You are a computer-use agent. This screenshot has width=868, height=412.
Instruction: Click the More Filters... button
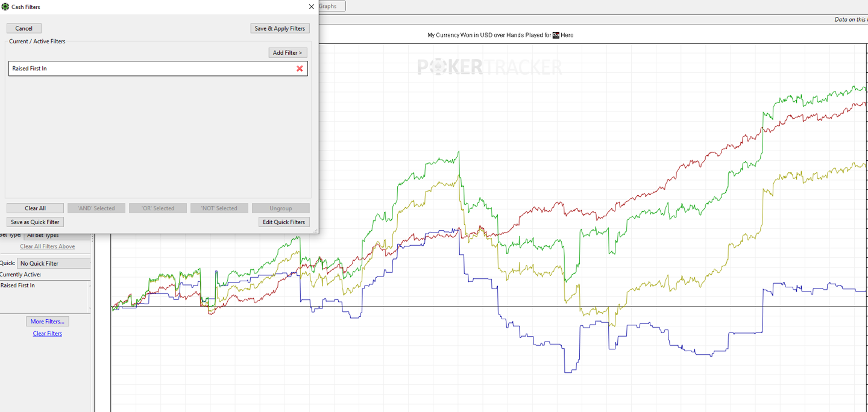tap(48, 322)
